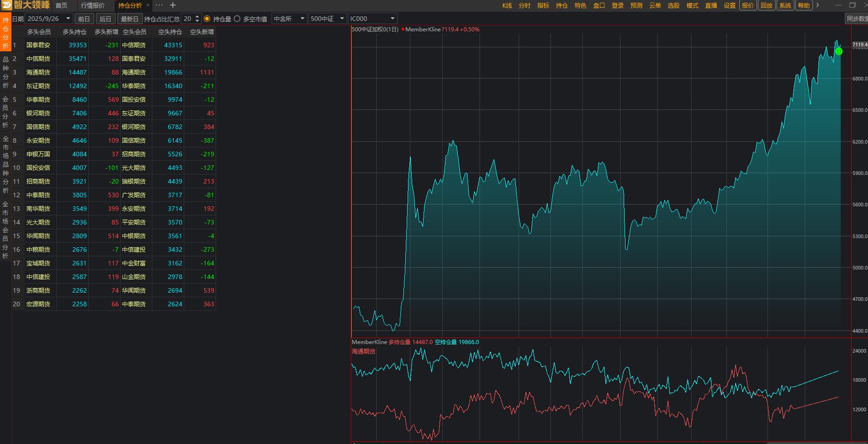This screenshot has width=868, height=444.
Task: Add a new tab with plus icon
Action: pyautogui.click(x=173, y=5)
